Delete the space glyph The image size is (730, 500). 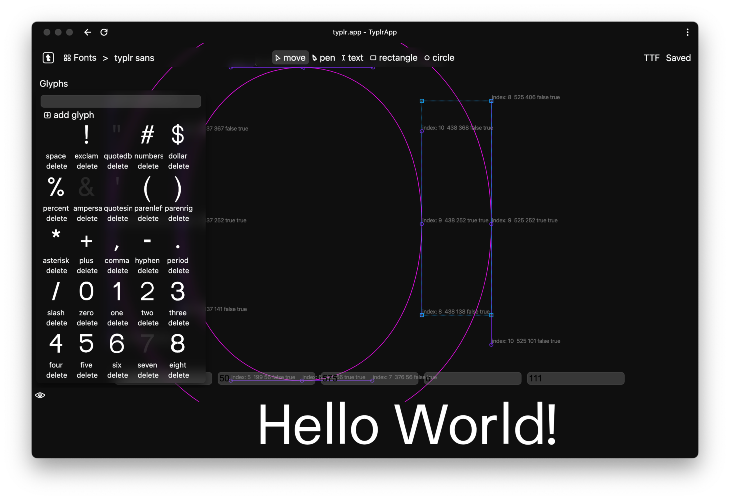[x=56, y=166]
